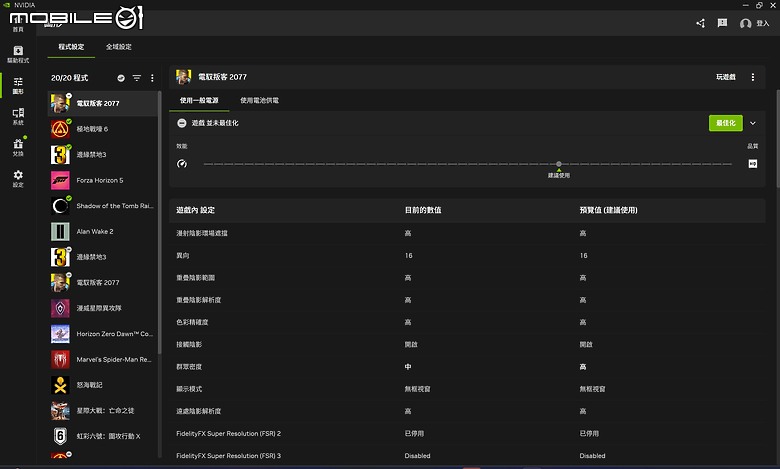Switch to the 程式設定 tab
The height and width of the screenshot is (469, 780).
click(x=71, y=47)
